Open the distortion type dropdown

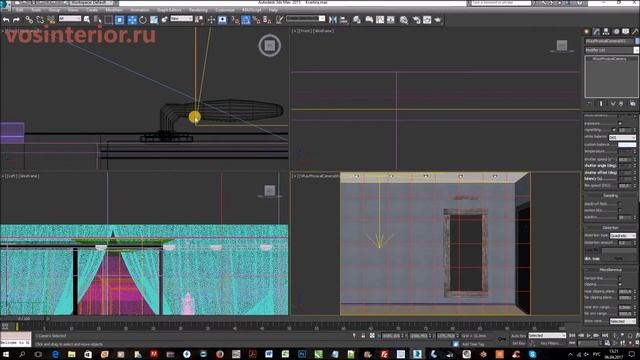click(x=623, y=236)
